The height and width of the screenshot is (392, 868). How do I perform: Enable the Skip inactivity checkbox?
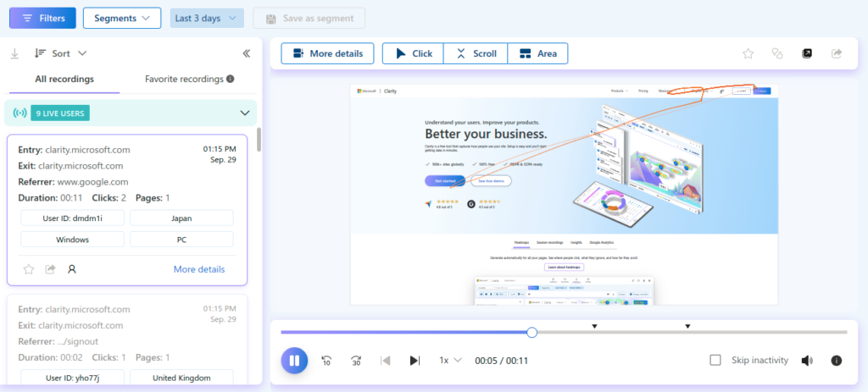[715, 361]
